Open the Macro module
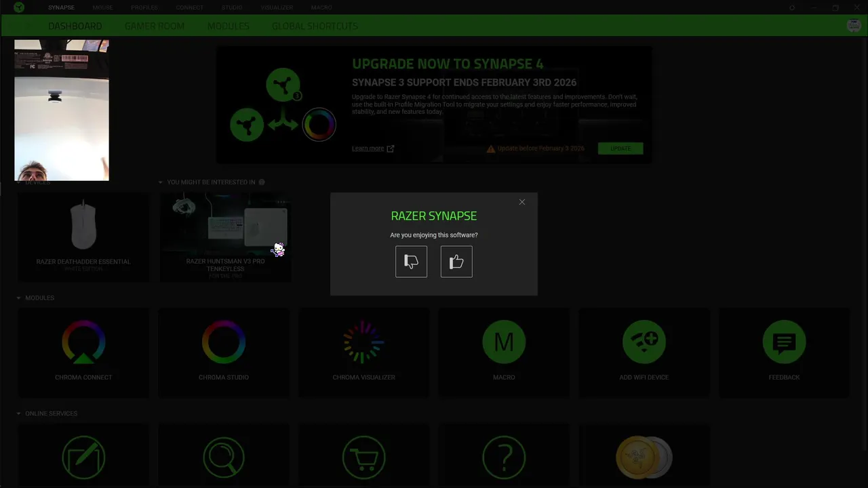 (504, 352)
